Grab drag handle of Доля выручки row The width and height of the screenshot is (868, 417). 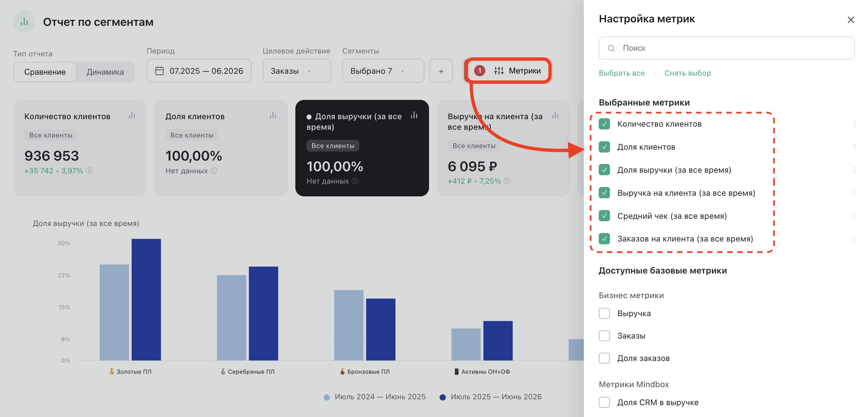[854, 170]
